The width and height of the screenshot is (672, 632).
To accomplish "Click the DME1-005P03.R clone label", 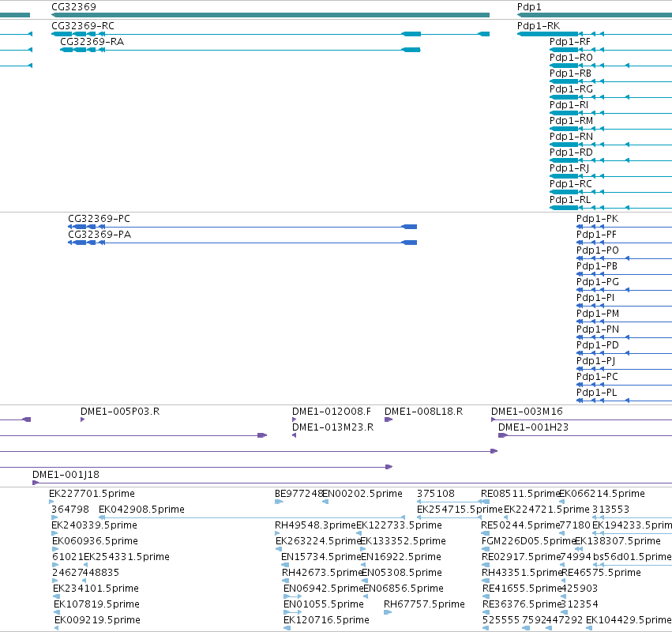I will pos(120,412).
